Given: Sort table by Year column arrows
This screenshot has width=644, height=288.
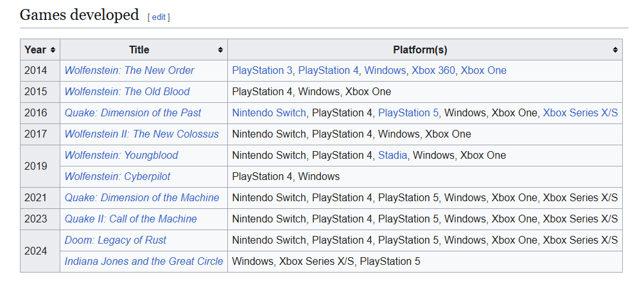Looking at the screenshot, I should pos(53,50).
